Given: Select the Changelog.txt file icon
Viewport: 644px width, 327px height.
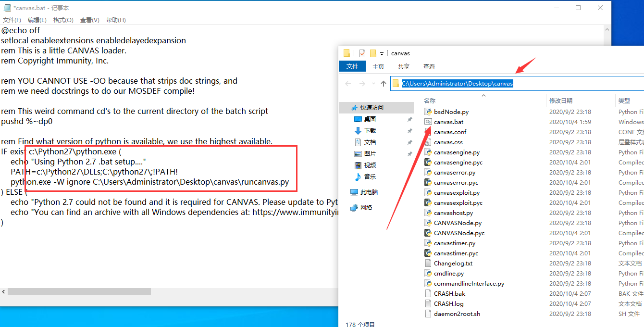Looking at the screenshot, I should click(x=428, y=263).
